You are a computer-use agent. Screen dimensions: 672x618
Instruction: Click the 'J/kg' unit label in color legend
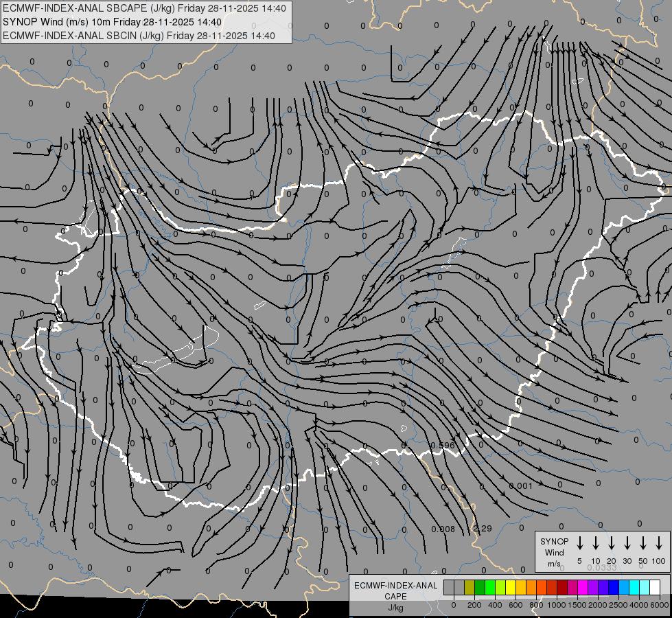(395, 608)
